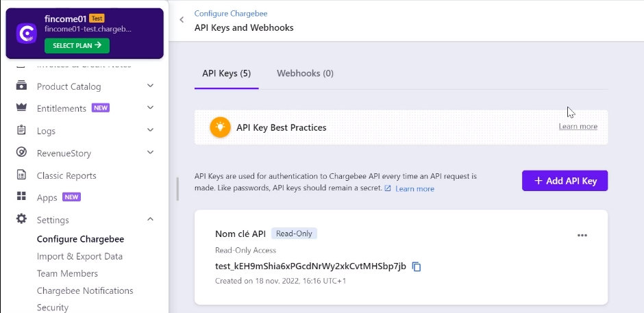The width and height of the screenshot is (644, 313).
Task: Click the RevenueStory sidebar icon
Action: pyautogui.click(x=21, y=153)
